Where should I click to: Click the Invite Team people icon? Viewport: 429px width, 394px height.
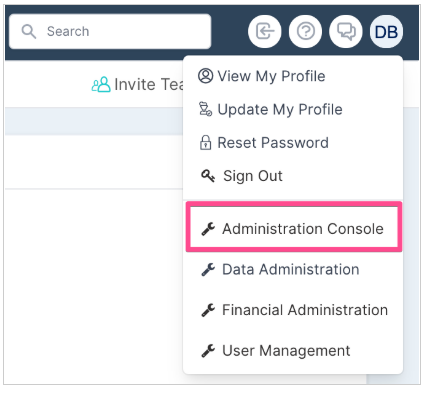tap(101, 84)
